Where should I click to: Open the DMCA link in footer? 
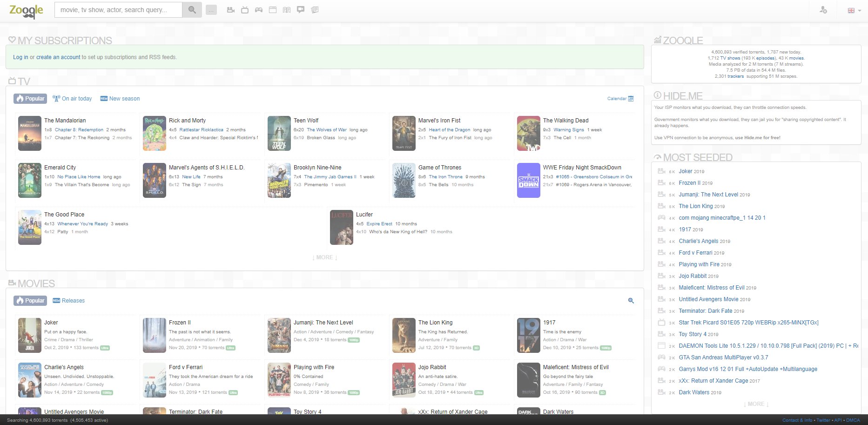click(853, 420)
